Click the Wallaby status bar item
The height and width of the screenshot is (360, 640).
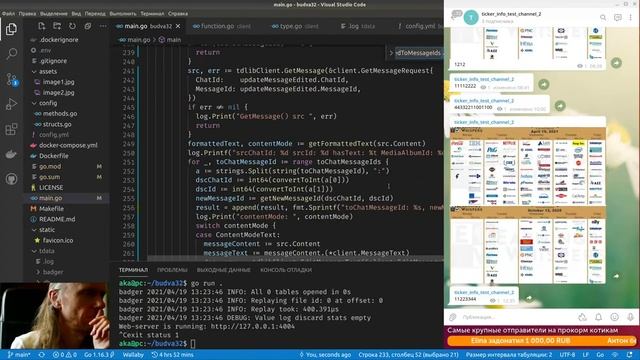(x=133, y=355)
